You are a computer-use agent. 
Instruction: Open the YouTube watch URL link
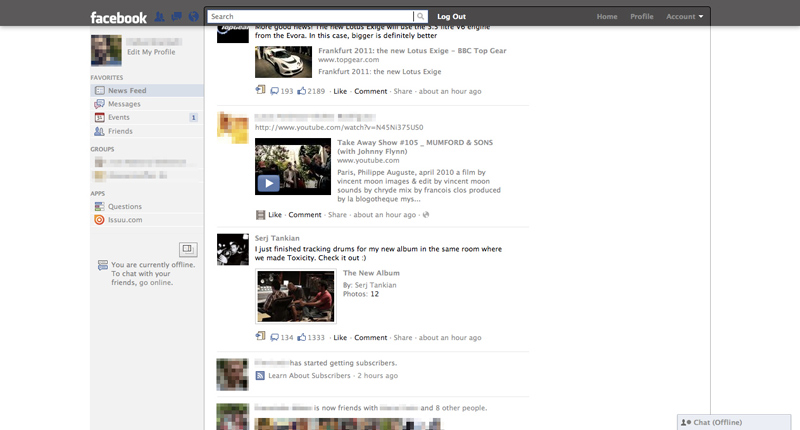click(339, 127)
